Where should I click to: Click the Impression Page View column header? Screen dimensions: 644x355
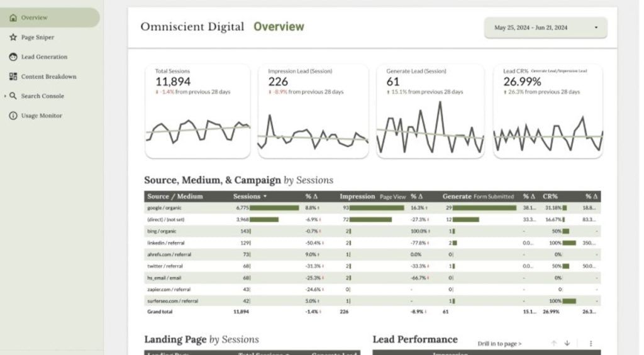372,196
